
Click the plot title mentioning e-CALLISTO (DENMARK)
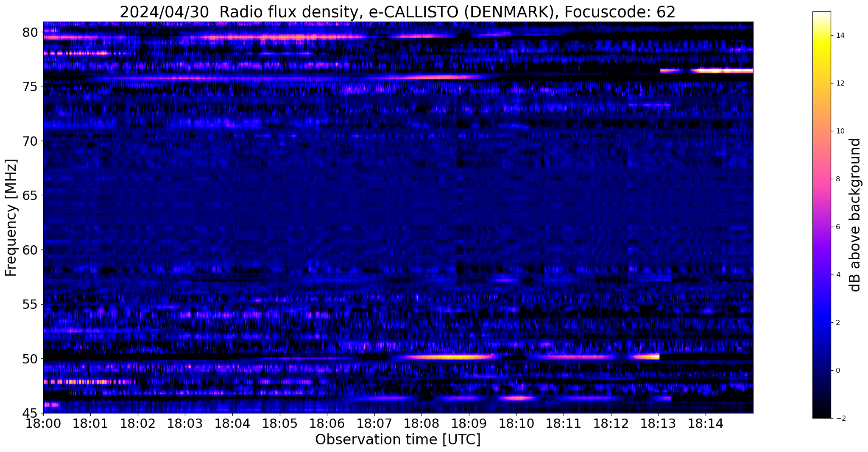coord(397,11)
